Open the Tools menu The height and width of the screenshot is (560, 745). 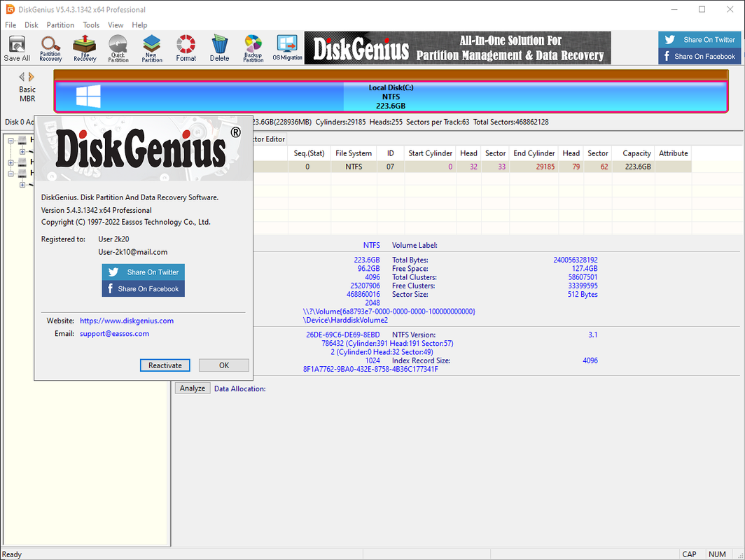click(91, 24)
